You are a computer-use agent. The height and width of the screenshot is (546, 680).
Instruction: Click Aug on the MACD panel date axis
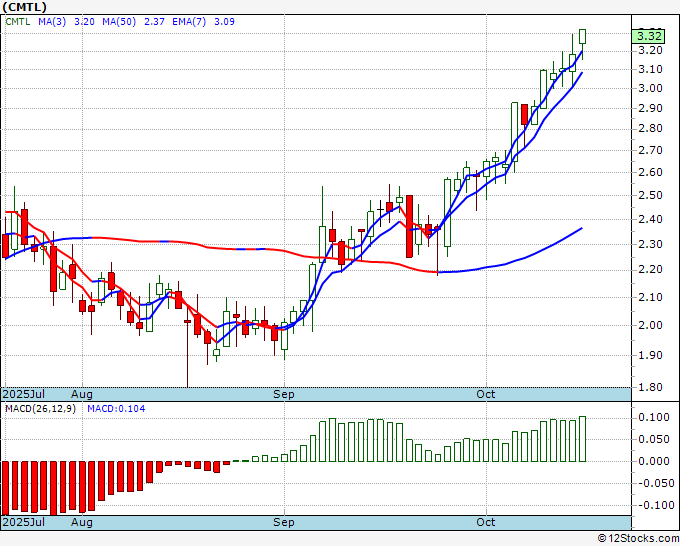pyautogui.click(x=82, y=522)
